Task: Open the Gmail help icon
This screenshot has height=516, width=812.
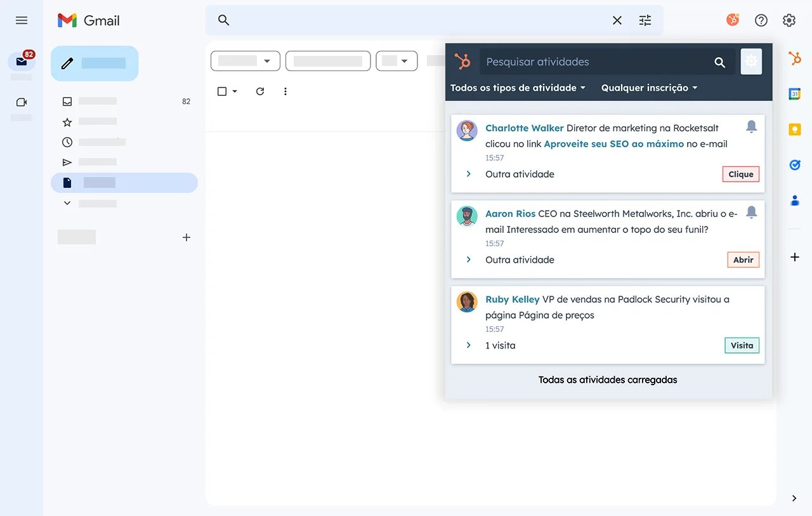Action: click(x=761, y=20)
